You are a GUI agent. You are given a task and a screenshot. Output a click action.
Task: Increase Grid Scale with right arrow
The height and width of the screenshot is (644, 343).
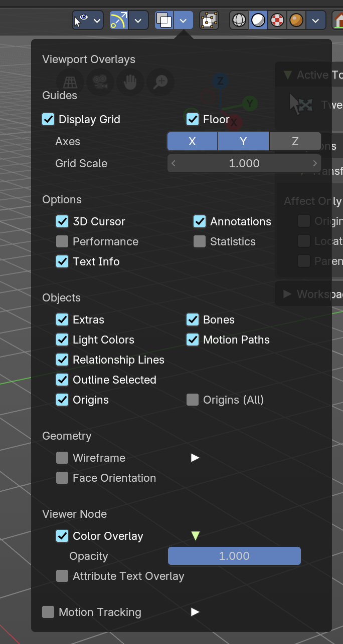tap(315, 163)
